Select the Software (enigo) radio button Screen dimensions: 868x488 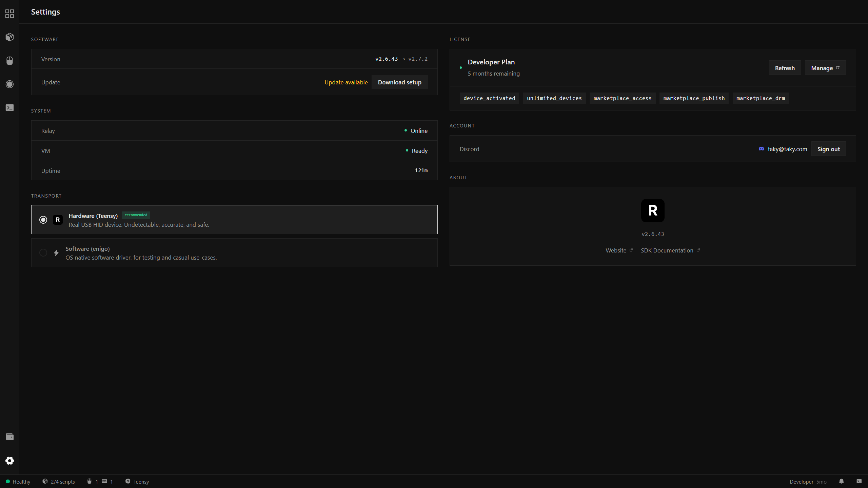pos(43,253)
